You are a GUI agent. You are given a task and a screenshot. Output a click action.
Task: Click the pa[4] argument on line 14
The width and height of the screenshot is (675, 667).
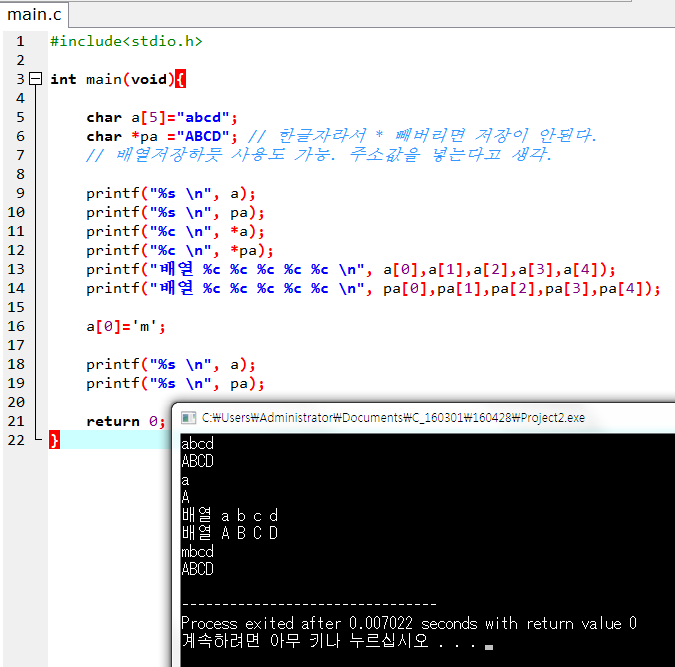(621, 289)
